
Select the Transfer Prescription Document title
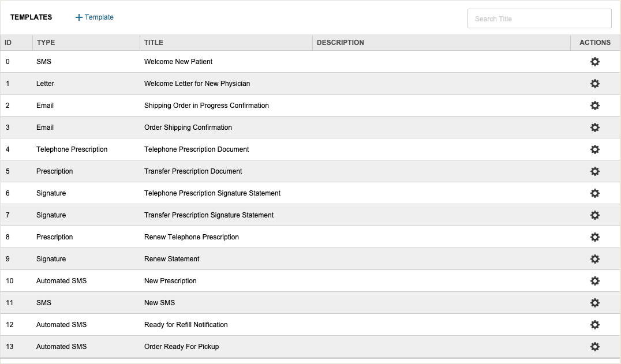pos(193,171)
